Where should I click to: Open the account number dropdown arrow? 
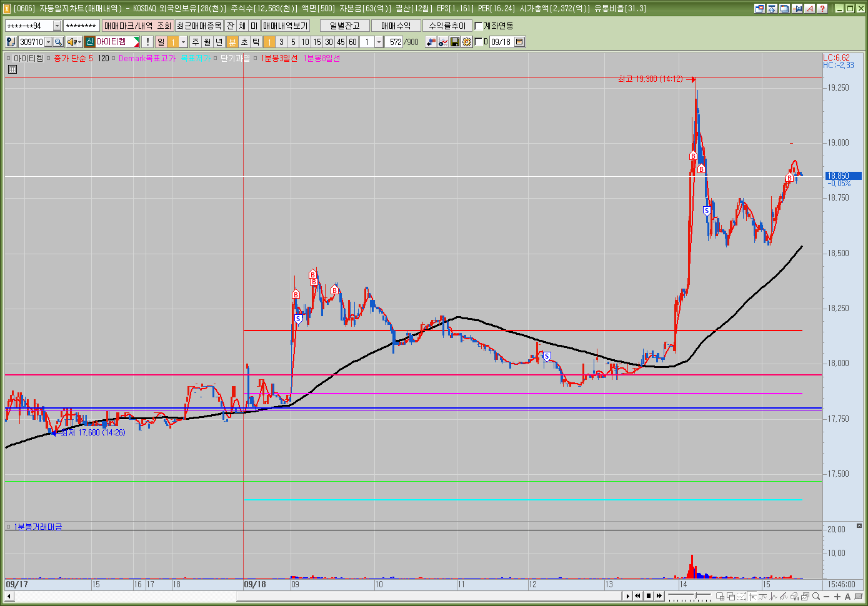coord(57,26)
